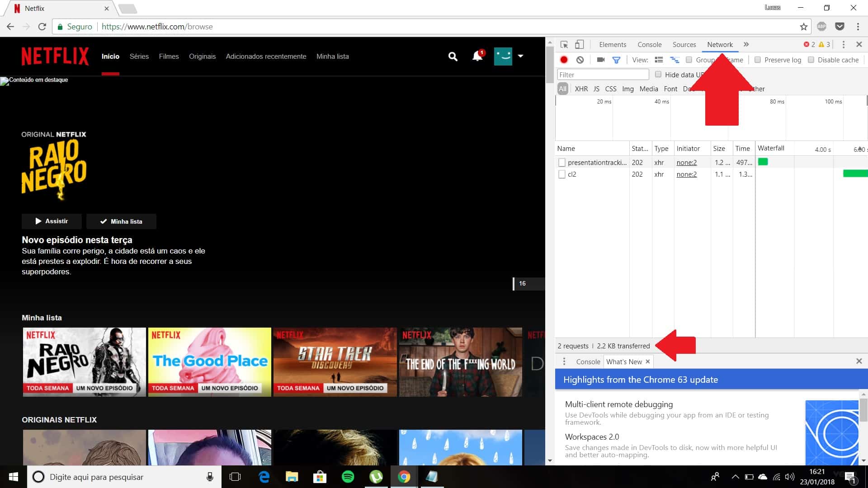Screen dimensions: 868x488
Task: Open Spotify from the taskbar
Action: click(348, 477)
